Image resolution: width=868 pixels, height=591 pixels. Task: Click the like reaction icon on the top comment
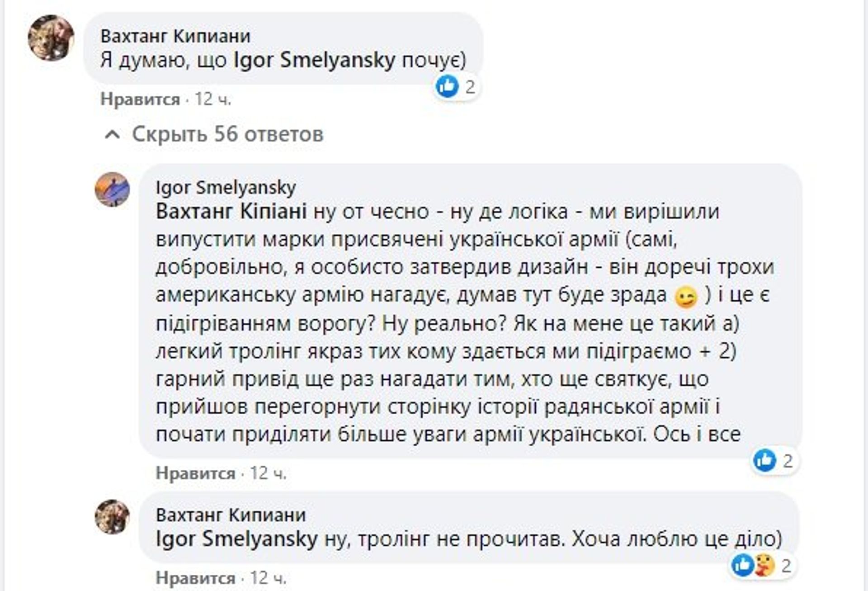pyautogui.click(x=447, y=86)
